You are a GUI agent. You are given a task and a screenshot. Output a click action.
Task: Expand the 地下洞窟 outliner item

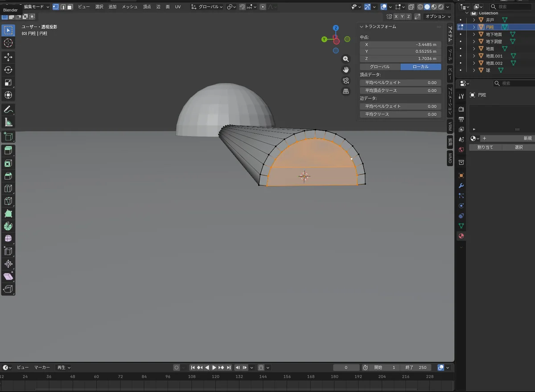pos(474,41)
